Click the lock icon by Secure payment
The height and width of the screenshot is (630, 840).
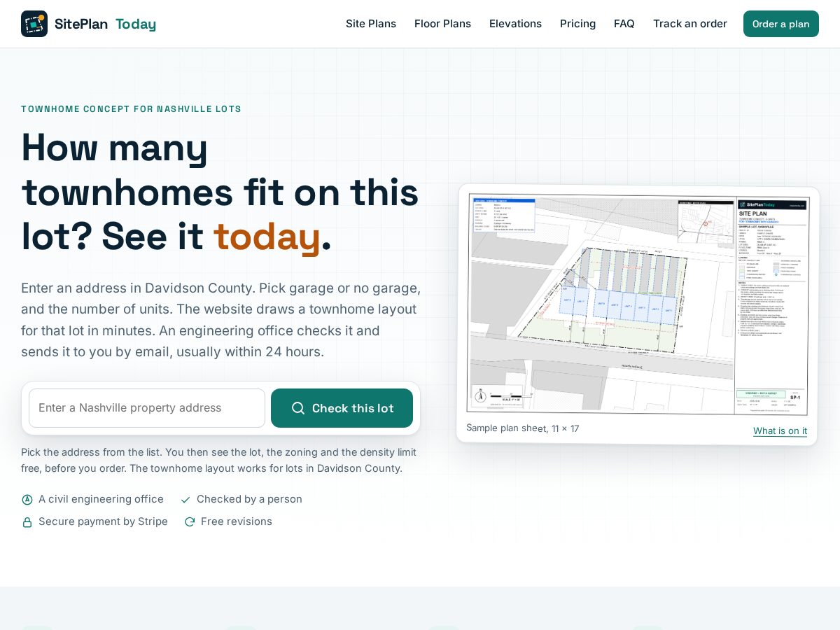[27, 522]
